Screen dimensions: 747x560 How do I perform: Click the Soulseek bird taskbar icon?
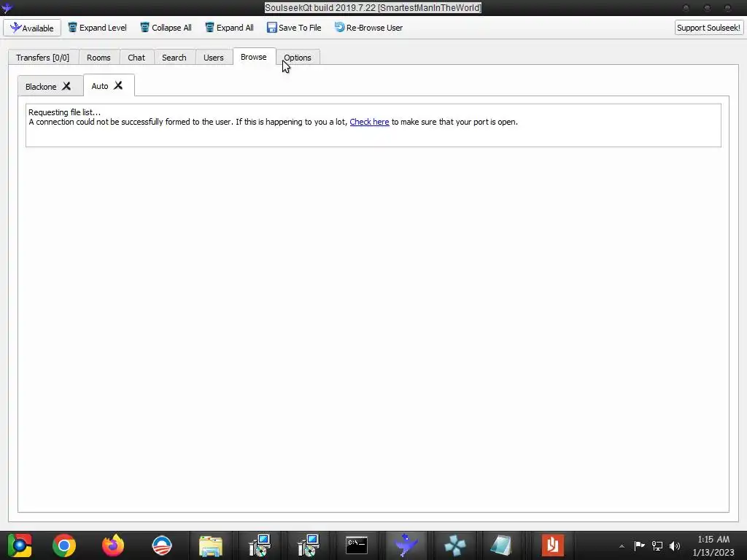pyautogui.click(x=406, y=545)
